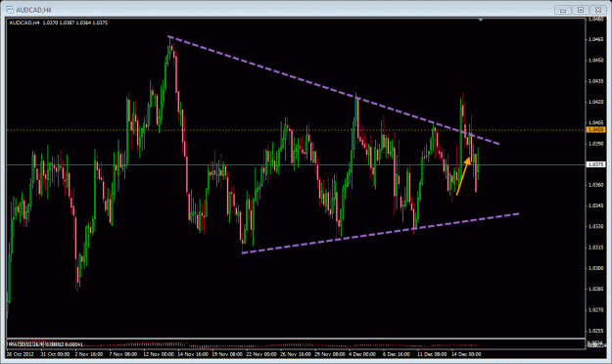The width and height of the screenshot is (612, 364).
Task: Click the 19 Nov 08:00 time label
Action: pos(227,354)
